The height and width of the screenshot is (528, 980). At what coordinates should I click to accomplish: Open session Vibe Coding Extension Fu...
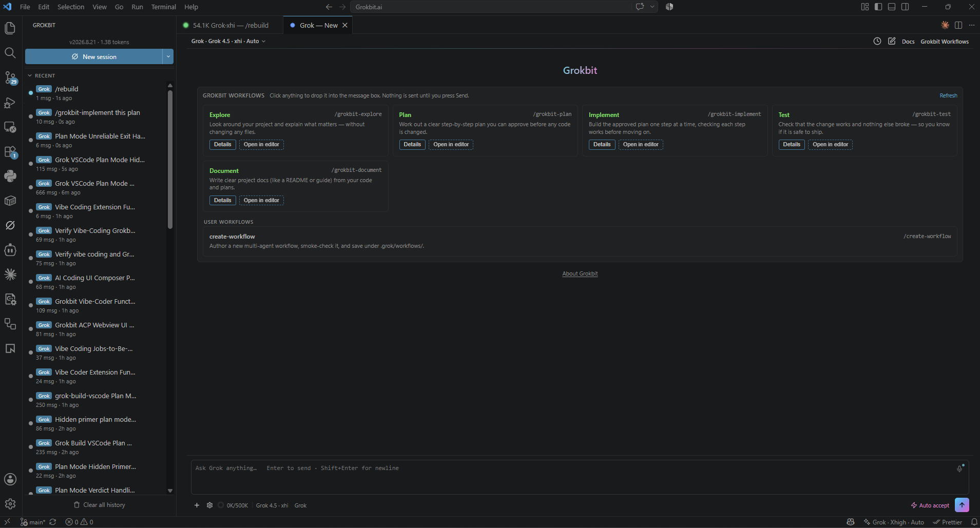[95, 211]
